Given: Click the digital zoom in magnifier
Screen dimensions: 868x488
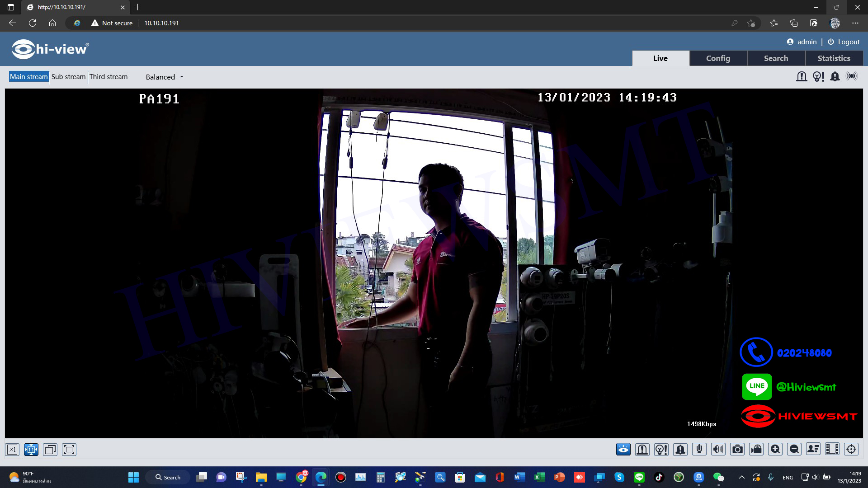Looking at the screenshot, I should pyautogui.click(x=775, y=449).
